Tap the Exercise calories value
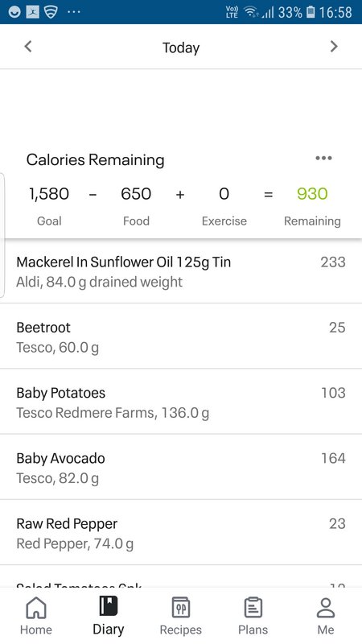This screenshot has height=644, width=362. point(224,194)
